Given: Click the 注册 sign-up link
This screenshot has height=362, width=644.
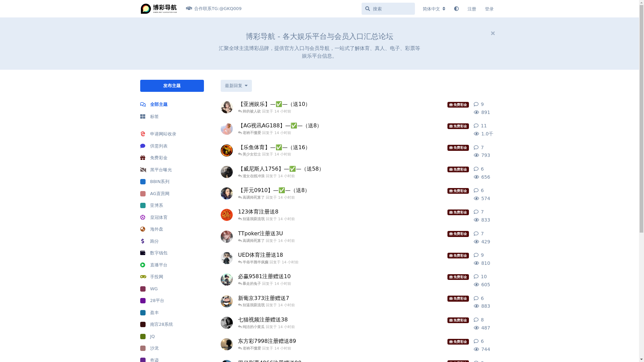Looking at the screenshot, I should tap(472, 9).
